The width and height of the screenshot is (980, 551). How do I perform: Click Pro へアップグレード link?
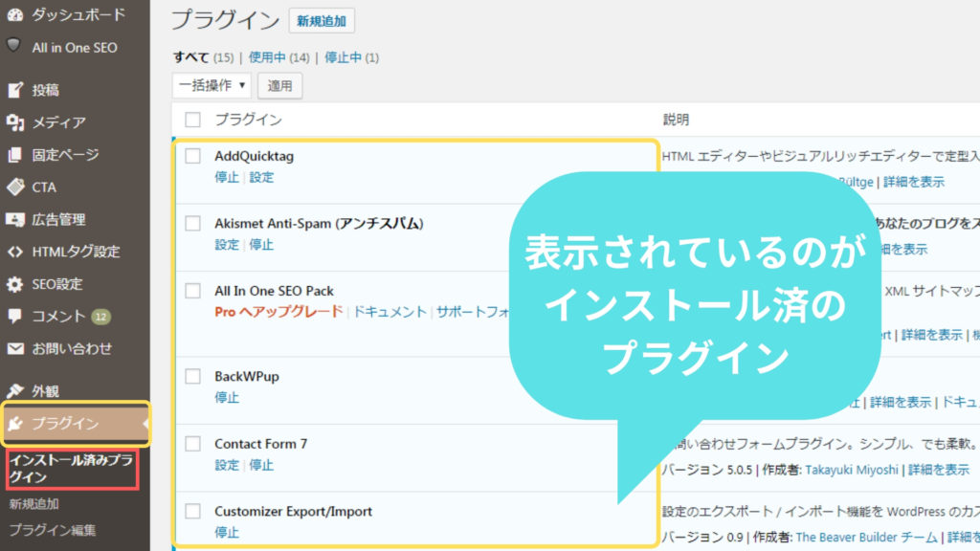[x=278, y=312]
